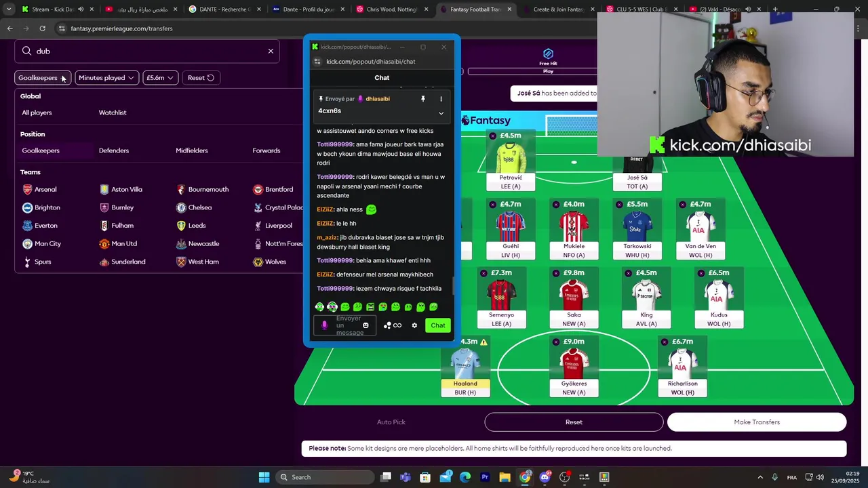Open chat settings gear in Kick popout

414,325
